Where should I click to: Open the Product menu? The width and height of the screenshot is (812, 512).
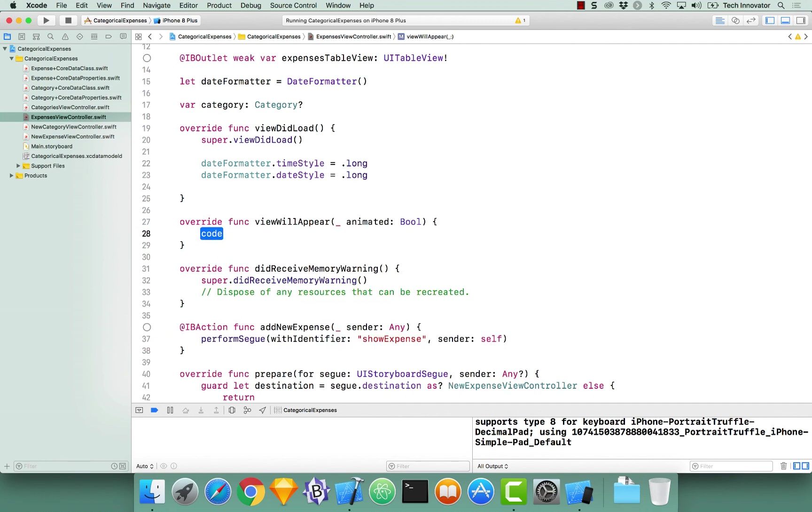click(219, 6)
